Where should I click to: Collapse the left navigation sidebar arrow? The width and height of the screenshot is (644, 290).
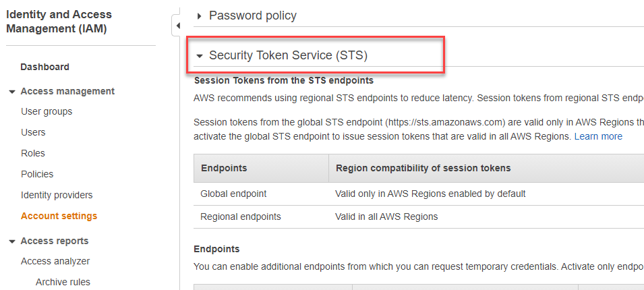(177, 26)
